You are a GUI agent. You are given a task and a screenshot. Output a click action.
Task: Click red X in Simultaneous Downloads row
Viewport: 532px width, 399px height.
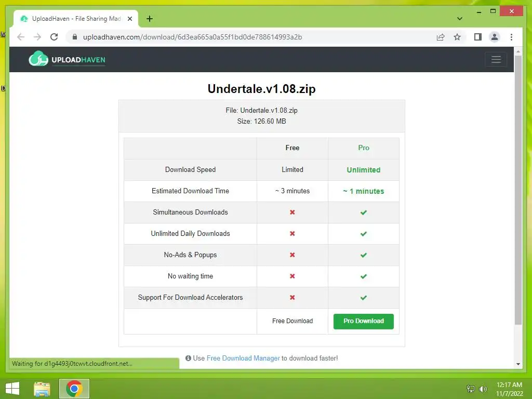tap(292, 212)
